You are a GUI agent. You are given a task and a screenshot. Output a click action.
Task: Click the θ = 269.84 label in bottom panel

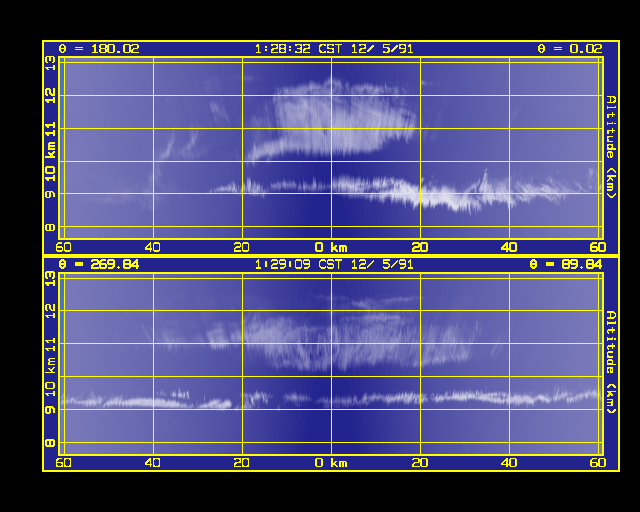pyautogui.click(x=99, y=265)
